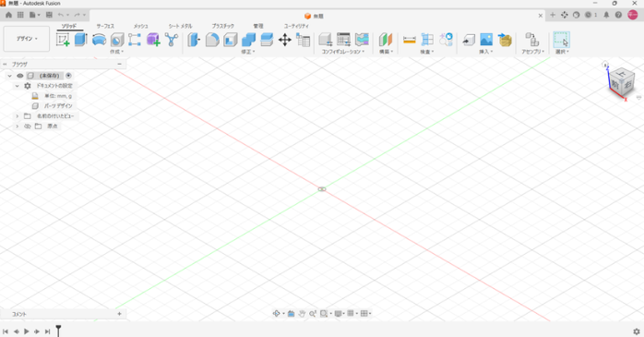
Task: Click the ViewCube in the corner
Action: (x=621, y=82)
